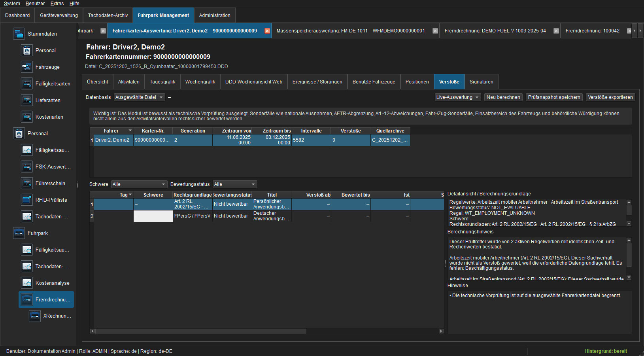This screenshot has width=644, height=356.
Task: Open the Kostenanalyse chart icon
Action: click(26, 283)
